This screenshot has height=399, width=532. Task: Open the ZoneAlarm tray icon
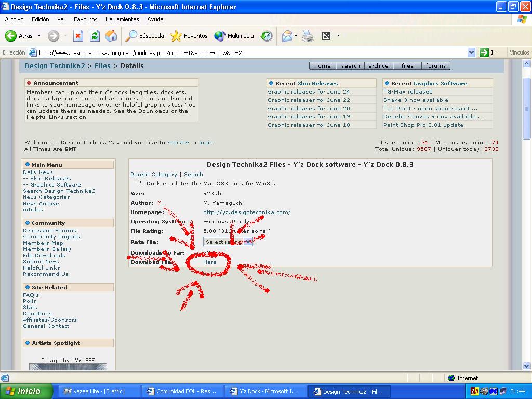pos(474,391)
